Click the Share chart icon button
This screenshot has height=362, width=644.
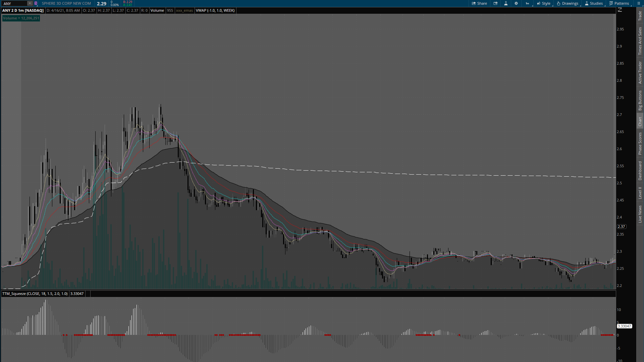479,3
